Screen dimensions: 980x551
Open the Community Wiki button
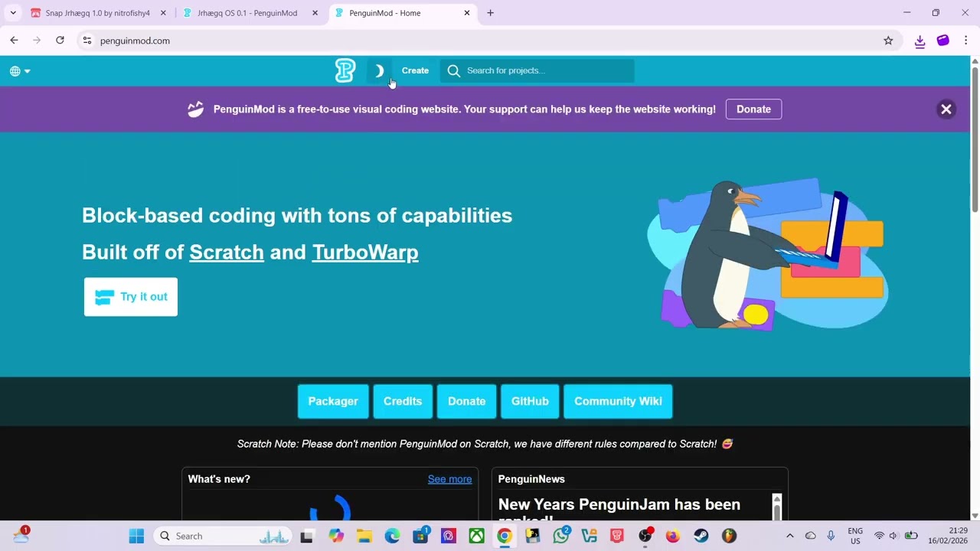pyautogui.click(x=618, y=402)
